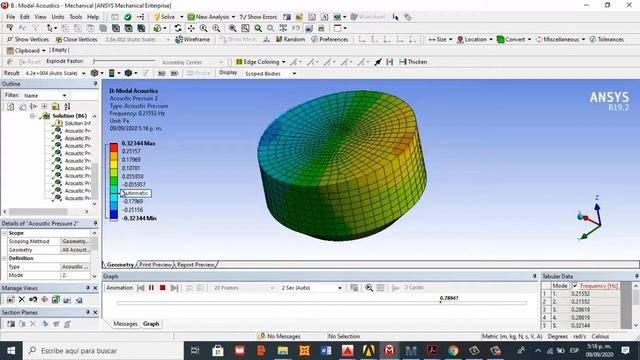Viewport: 640px width, 360px height.
Task: Click the graph zoom magnifier icon
Action: [369, 288]
